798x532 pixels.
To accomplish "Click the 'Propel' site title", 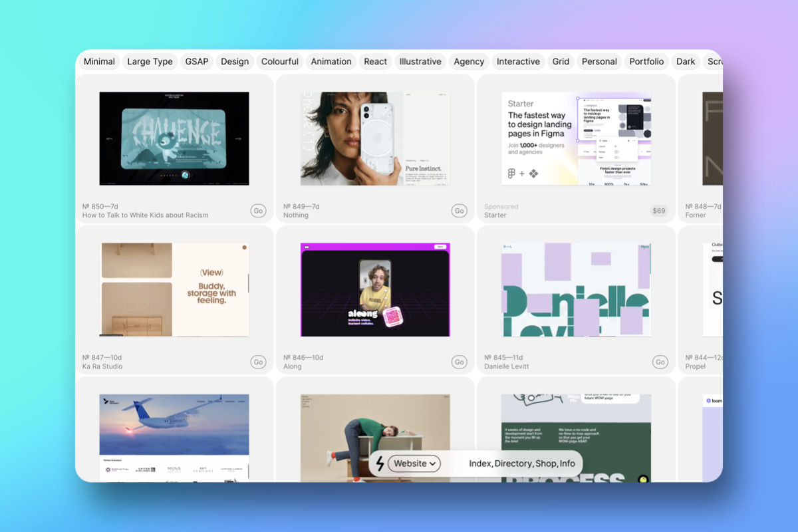I will [696, 366].
